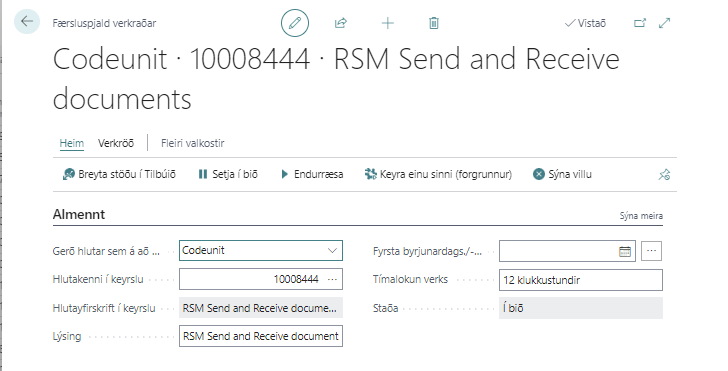This screenshot has width=728, height=371.
Task: Click ellipsis button beside start date field
Action: coord(651,251)
